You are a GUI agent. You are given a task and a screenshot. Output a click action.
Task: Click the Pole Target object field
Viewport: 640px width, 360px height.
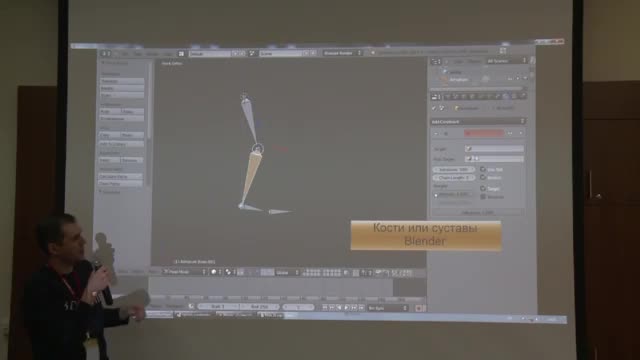(x=494, y=158)
